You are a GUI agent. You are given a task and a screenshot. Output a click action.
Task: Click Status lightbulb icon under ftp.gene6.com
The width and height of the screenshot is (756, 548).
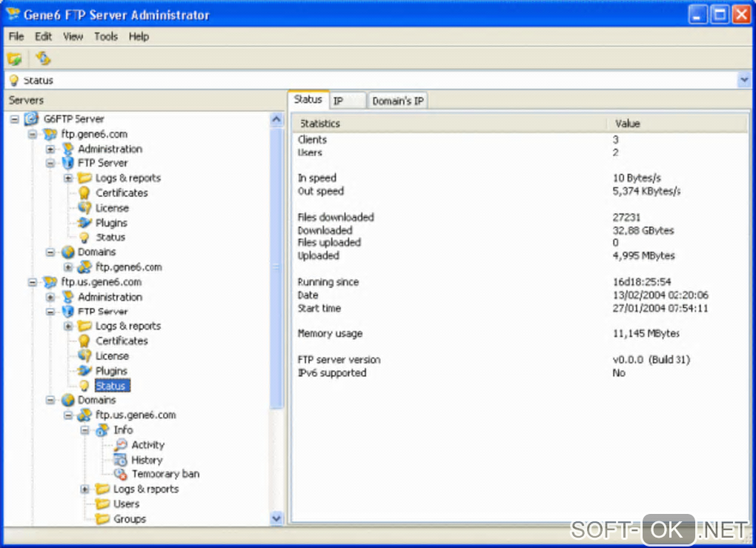pyautogui.click(x=84, y=238)
